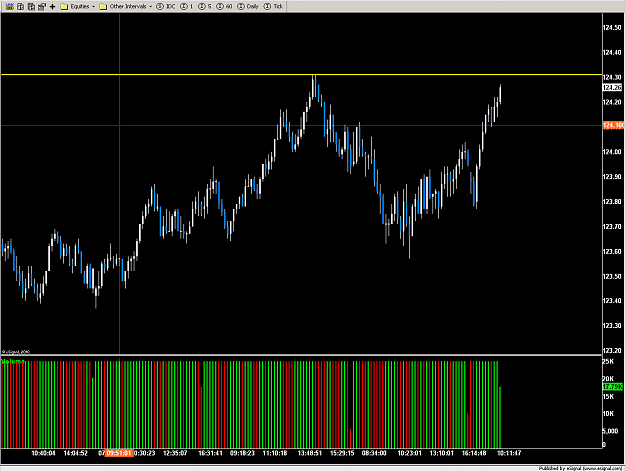The image size is (625, 472).
Task: Open the Equities folder dropdown
Action: 78,6
